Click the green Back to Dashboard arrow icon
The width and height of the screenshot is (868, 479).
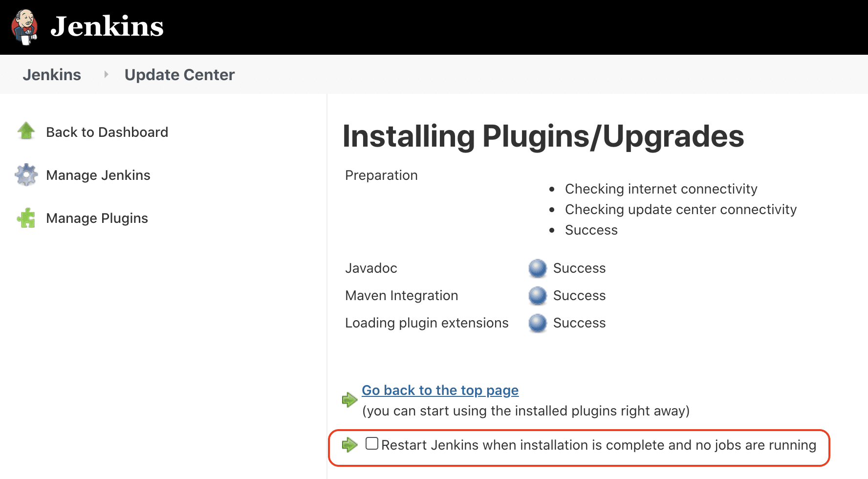point(26,131)
